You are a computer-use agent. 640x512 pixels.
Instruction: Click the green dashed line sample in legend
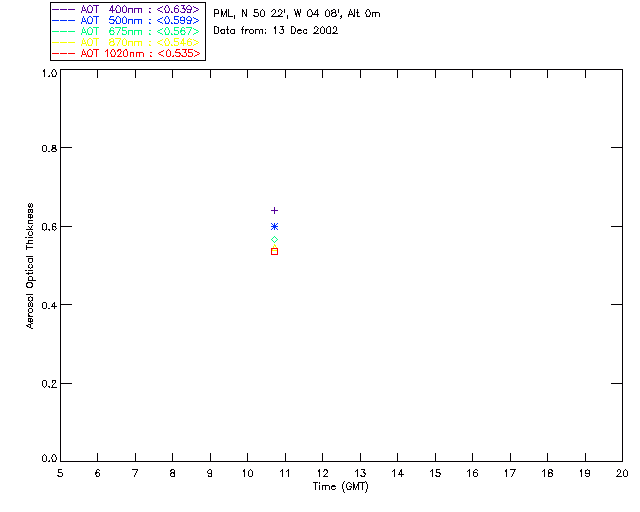[x=64, y=31]
